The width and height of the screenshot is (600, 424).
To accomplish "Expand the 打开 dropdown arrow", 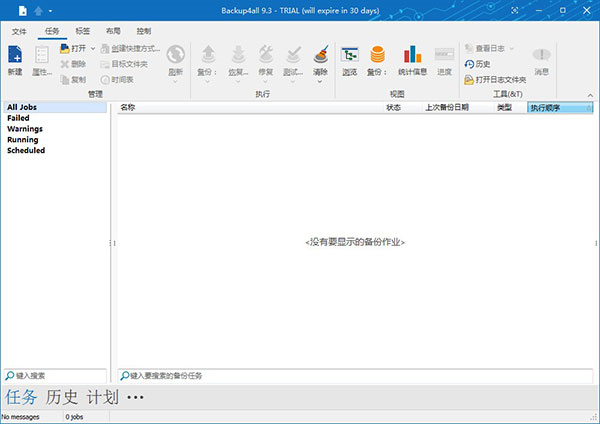I will pos(93,49).
